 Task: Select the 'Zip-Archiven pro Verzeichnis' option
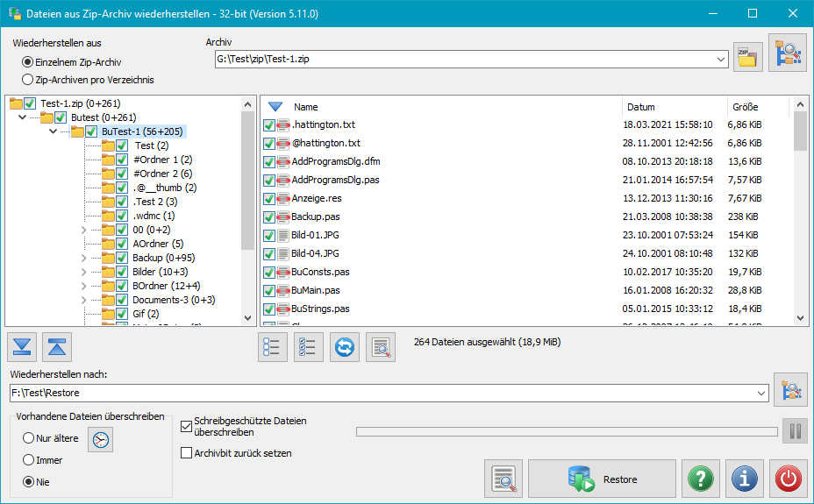27,80
